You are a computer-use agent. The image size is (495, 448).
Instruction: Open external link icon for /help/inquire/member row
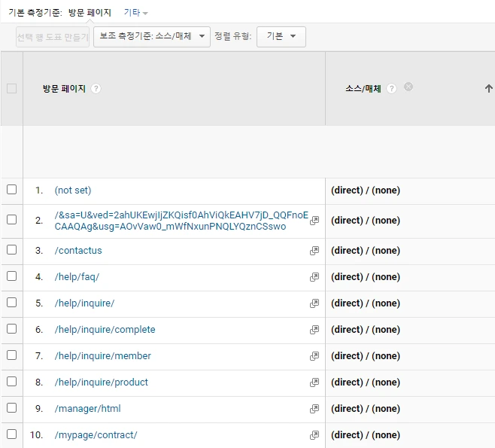pyautogui.click(x=314, y=356)
